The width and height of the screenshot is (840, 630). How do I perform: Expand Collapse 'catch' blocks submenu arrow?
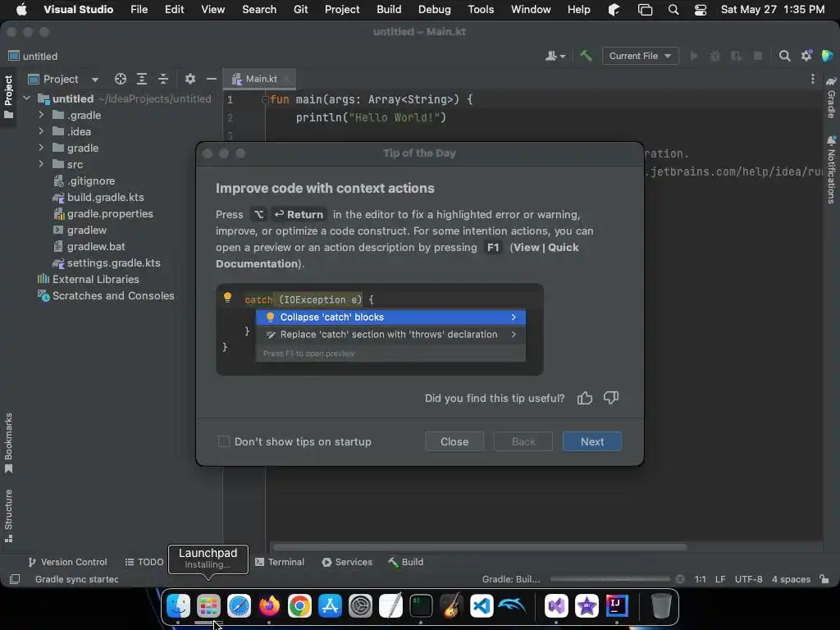514,317
